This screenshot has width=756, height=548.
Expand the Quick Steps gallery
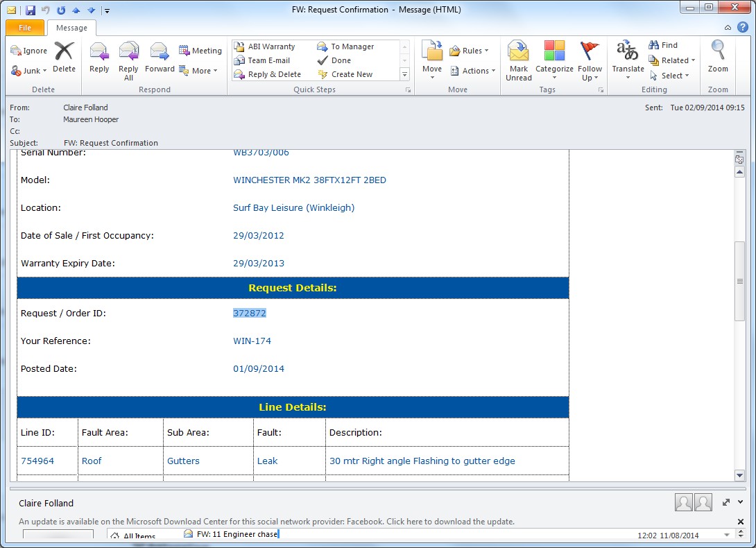pyautogui.click(x=404, y=74)
